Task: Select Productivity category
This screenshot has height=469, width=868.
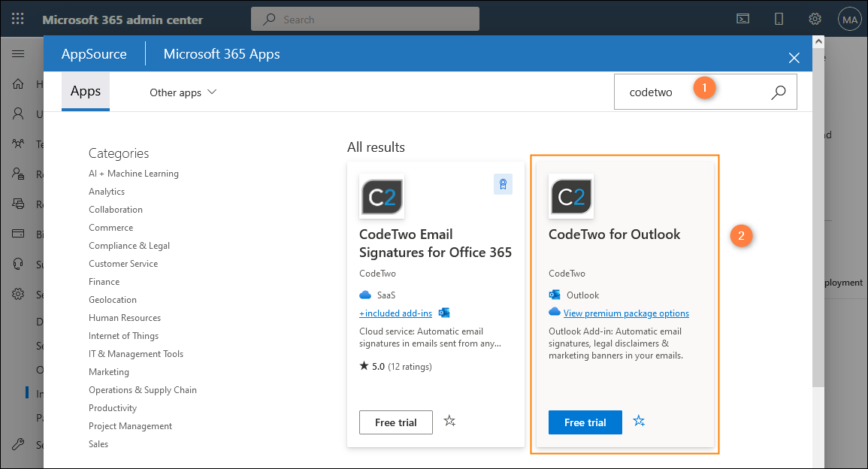Action: [x=113, y=407]
